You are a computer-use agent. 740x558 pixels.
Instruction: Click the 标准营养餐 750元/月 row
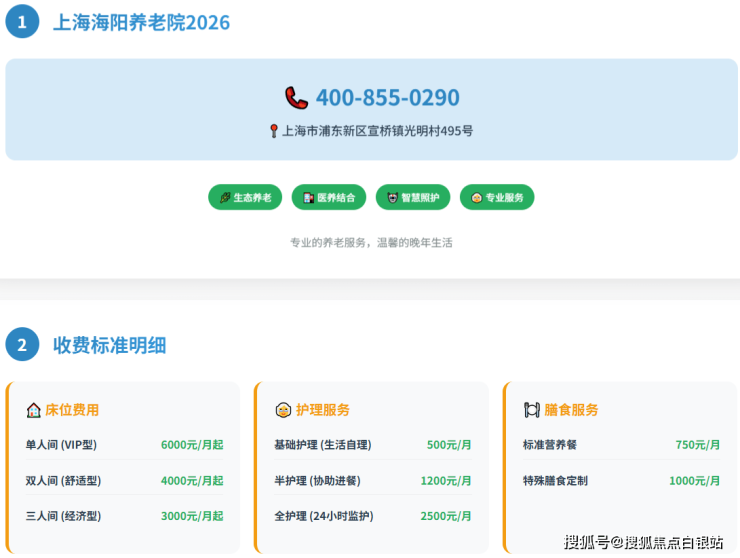point(620,445)
